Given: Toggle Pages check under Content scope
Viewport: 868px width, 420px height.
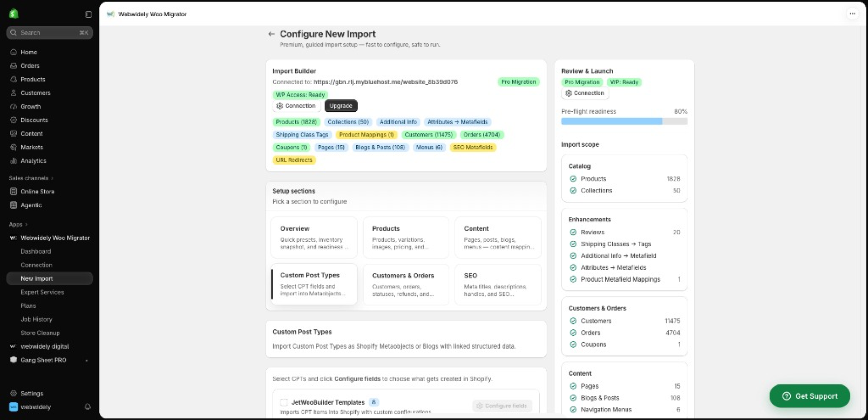Looking at the screenshot, I should (573, 386).
